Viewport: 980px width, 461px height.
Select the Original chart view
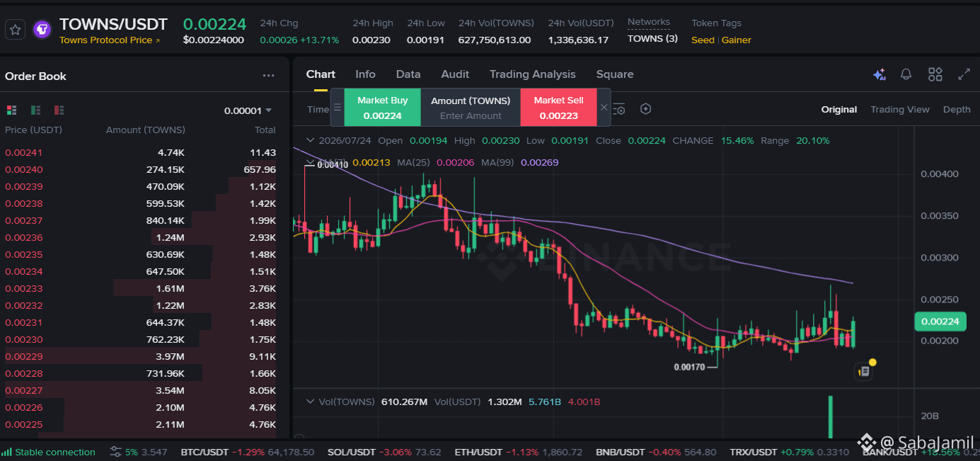839,110
